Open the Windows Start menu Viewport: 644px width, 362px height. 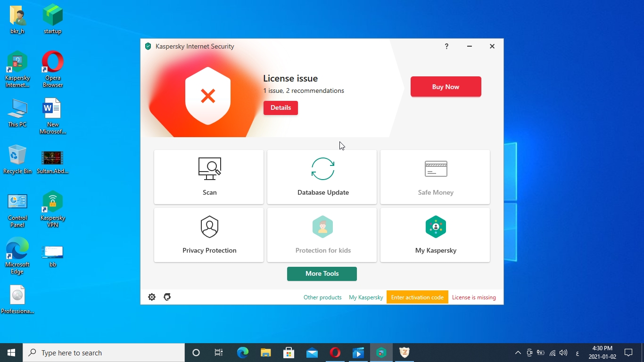[x=11, y=353]
